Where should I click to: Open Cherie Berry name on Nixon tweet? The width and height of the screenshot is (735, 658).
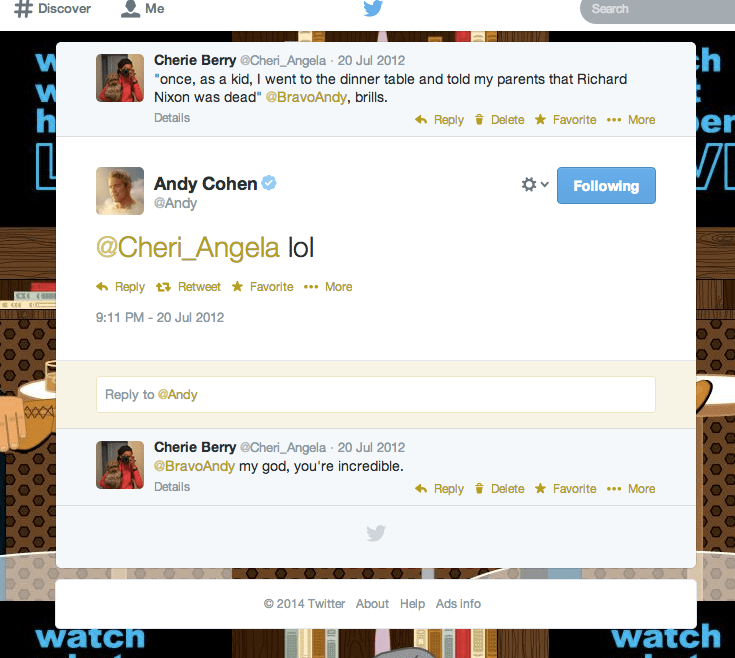pyautogui.click(x=195, y=60)
